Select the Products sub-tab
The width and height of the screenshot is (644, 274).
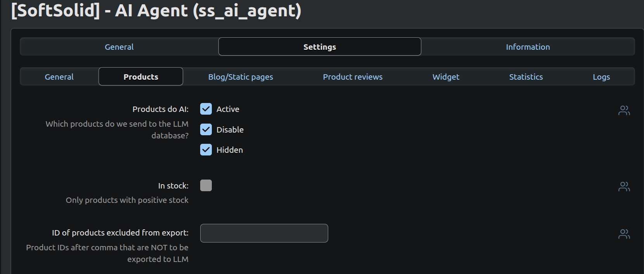(x=141, y=77)
